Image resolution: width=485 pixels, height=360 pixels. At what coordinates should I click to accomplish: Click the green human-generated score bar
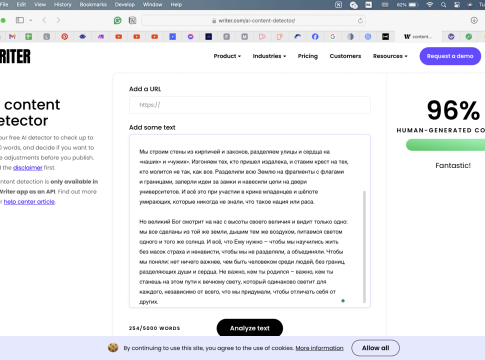pyautogui.click(x=445, y=145)
